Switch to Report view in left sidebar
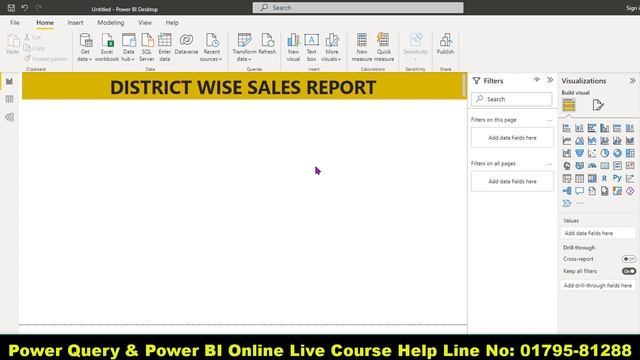Screen dimensions: 640x360 point(9,82)
